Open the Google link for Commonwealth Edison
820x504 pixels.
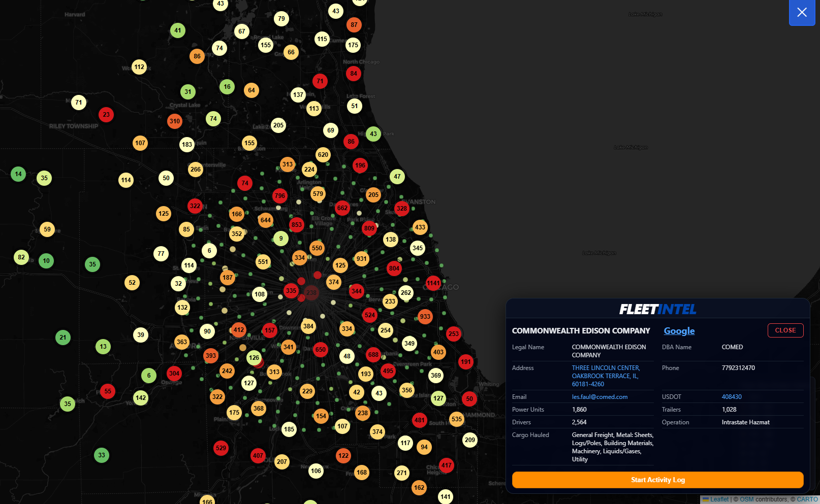[679, 331]
